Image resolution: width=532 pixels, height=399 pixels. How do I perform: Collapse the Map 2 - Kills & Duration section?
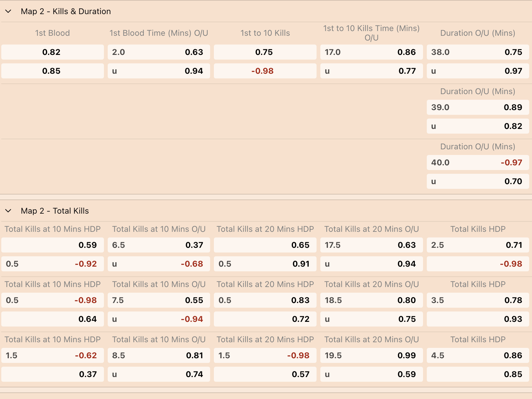[8, 12]
